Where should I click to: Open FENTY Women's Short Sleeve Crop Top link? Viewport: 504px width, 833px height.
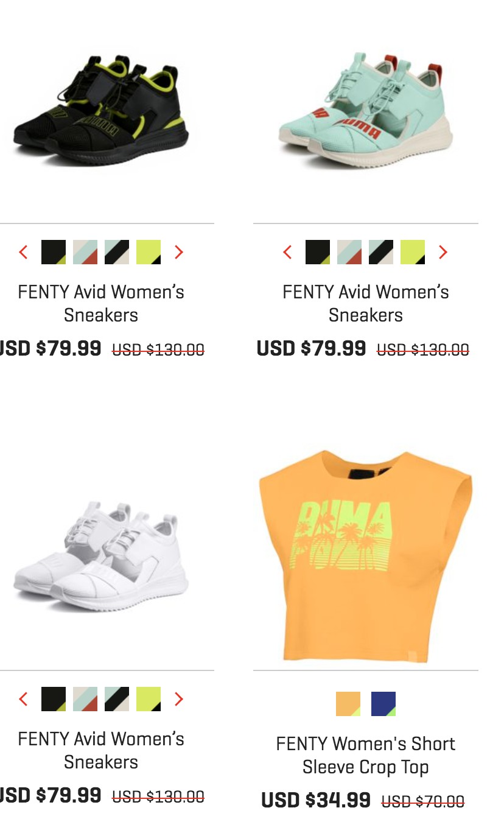point(365,755)
